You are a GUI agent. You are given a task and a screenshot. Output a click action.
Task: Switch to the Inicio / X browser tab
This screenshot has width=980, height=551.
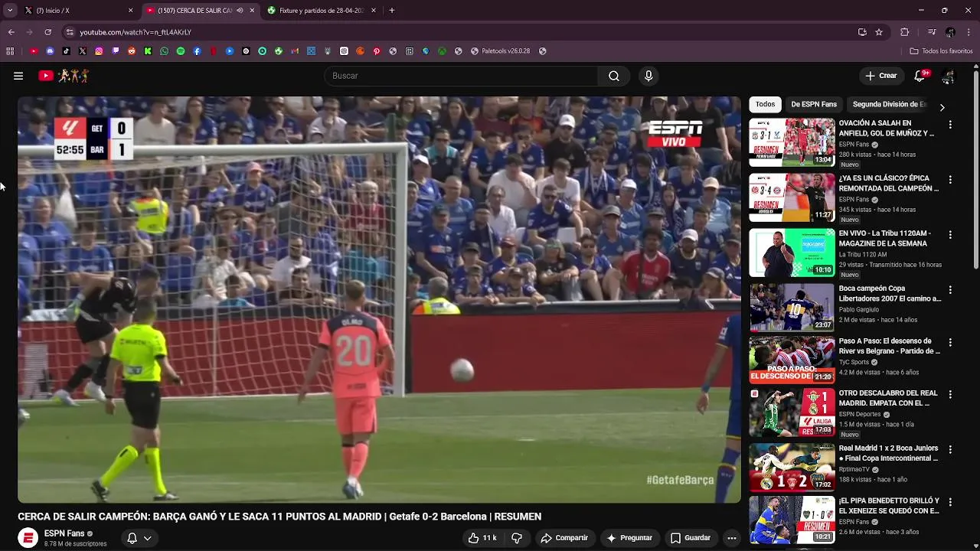tap(79, 11)
